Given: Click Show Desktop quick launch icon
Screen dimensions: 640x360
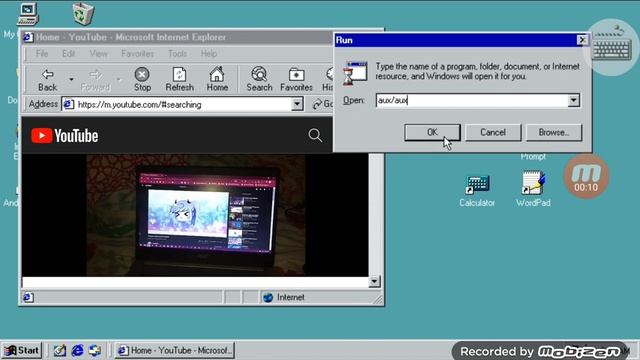Looking at the screenshot, I should pyautogui.click(x=60, y=350).
